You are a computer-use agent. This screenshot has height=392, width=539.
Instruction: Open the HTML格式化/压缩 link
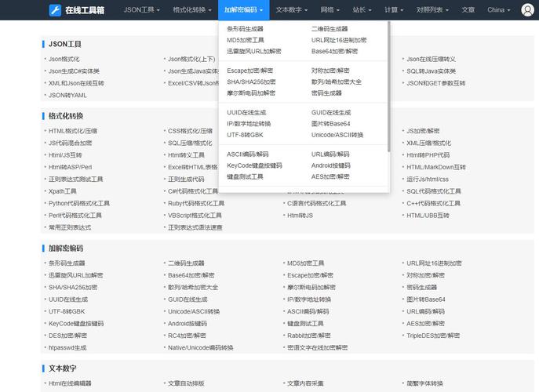pyautogui.click(x=72, y=131)
